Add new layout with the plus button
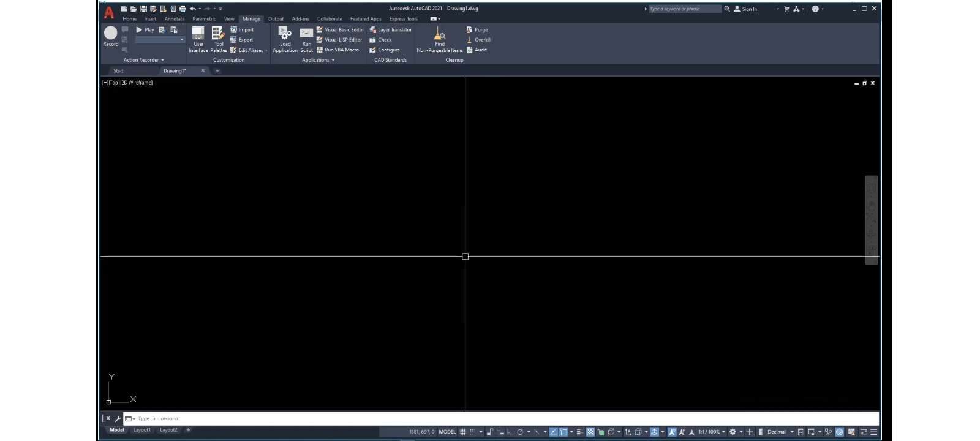Viewport: 980px width, 441px height. coord(188,430)
